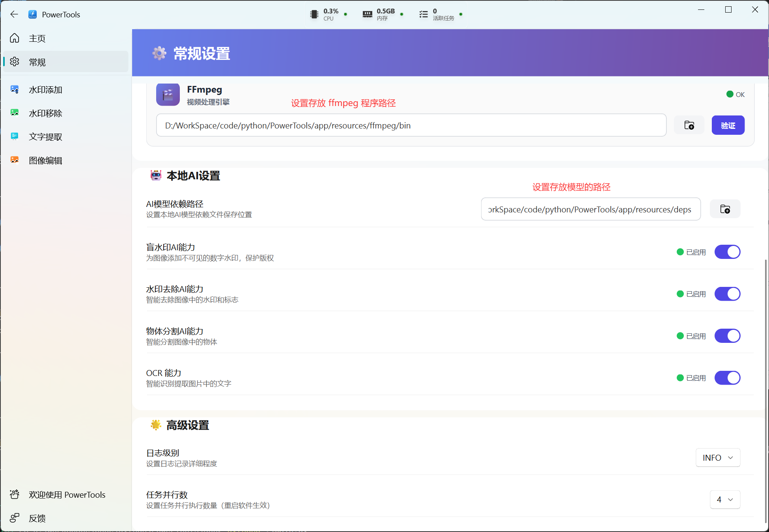Open the 日志级别 INFO dropdown
The width and height of the screenshot is (769, 532).
718,458
